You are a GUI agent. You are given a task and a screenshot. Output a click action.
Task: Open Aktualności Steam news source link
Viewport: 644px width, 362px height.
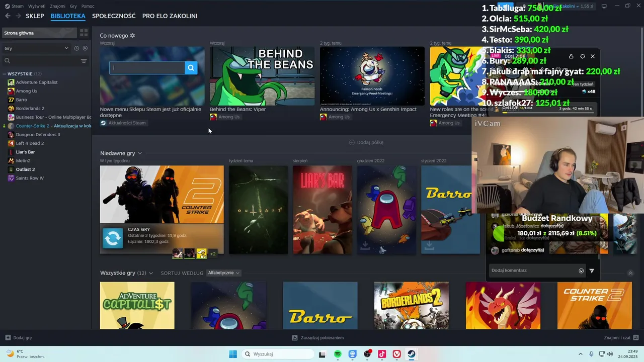(123, 123)
